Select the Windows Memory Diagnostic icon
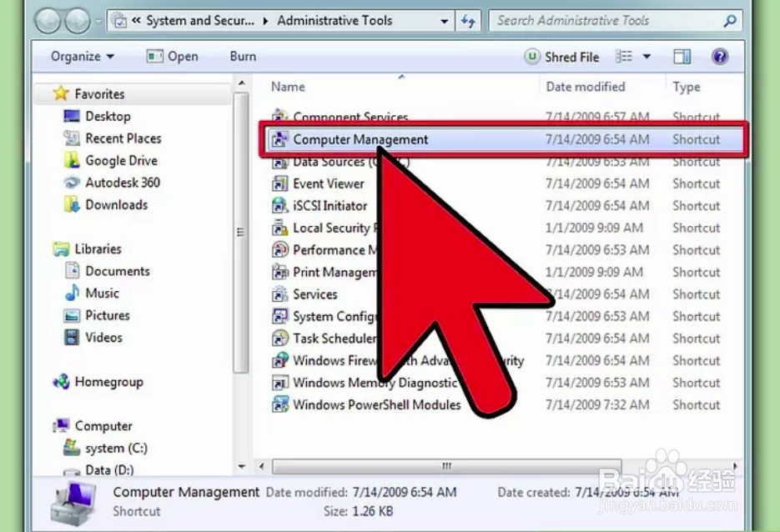Screen dimensions: 780x532 (x=279, y=383)
